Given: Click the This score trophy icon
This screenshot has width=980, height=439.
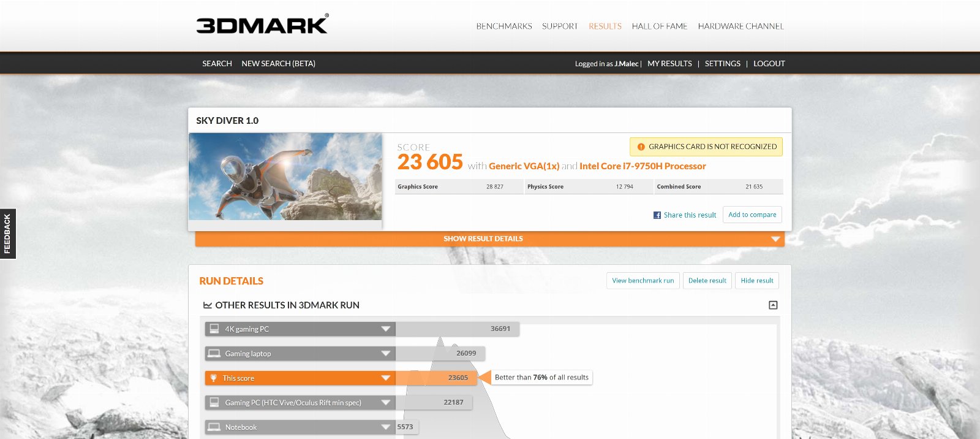Looking at the screenshot, I should tap(214, 378).
